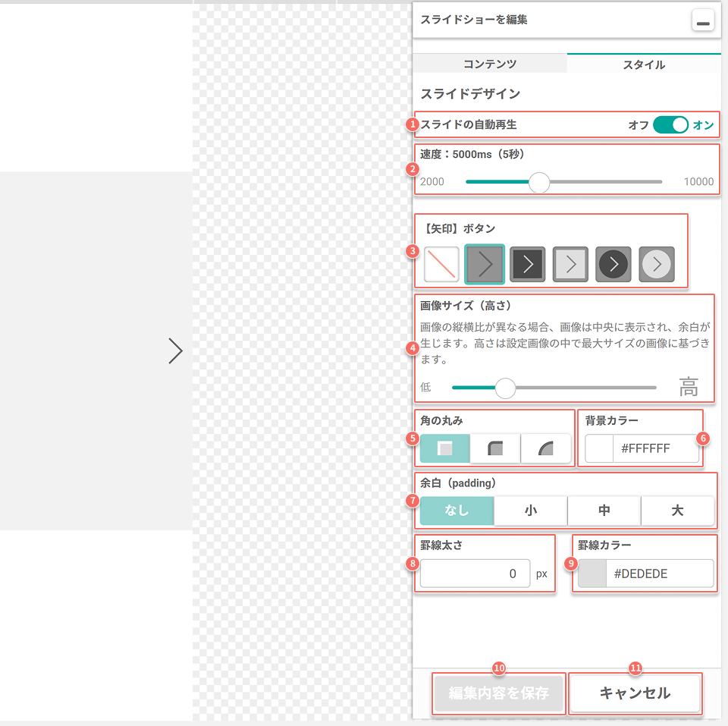Click the 2000 minimum speed label

[432, 181]
